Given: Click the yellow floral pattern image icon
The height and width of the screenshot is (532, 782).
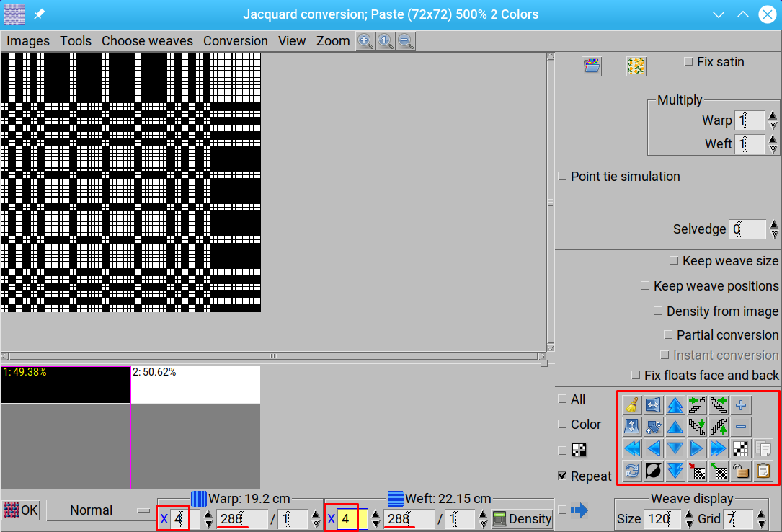Looking at the screenshot, I should tap(636, 66).
